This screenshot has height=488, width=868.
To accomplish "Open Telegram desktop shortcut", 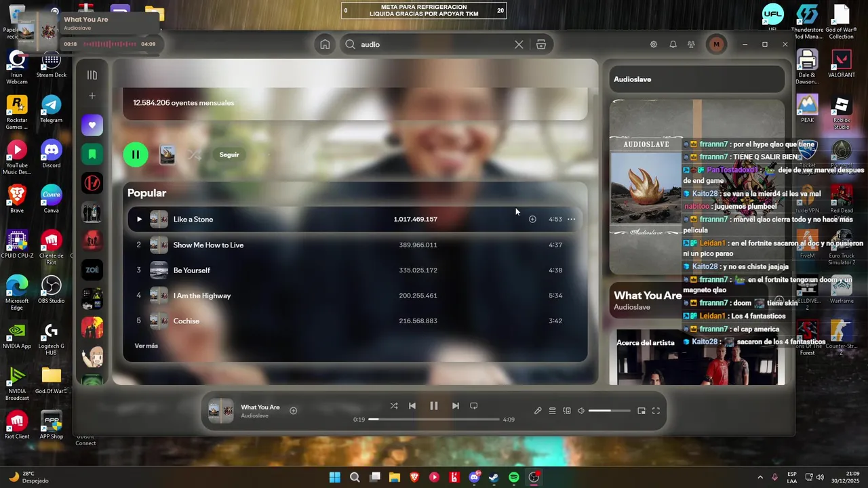I will pos(52,110).
